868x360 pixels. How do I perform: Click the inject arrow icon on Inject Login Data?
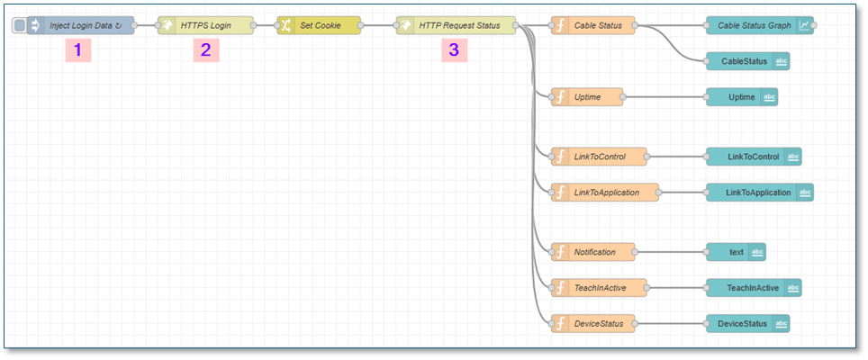pyautogui.click(x=35, y=25)
